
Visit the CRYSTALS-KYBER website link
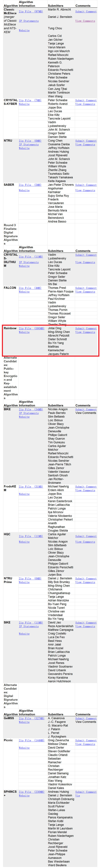(x=24, y=104)
